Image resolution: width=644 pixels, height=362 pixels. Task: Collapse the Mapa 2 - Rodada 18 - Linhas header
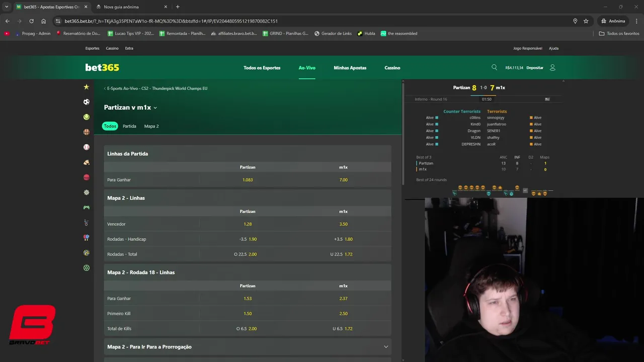pos(248,272)
